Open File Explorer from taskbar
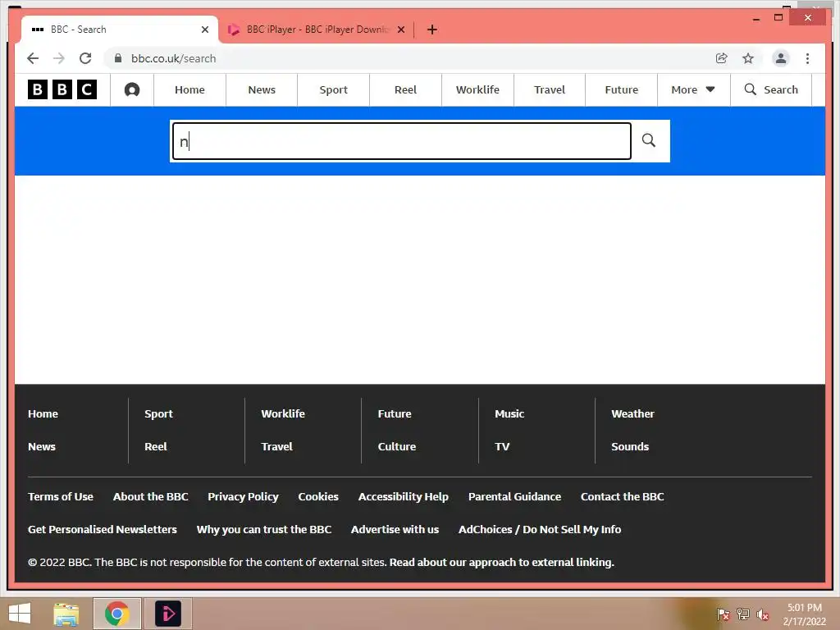This screenshot has width=840, height=630. (x=66, y=614)
